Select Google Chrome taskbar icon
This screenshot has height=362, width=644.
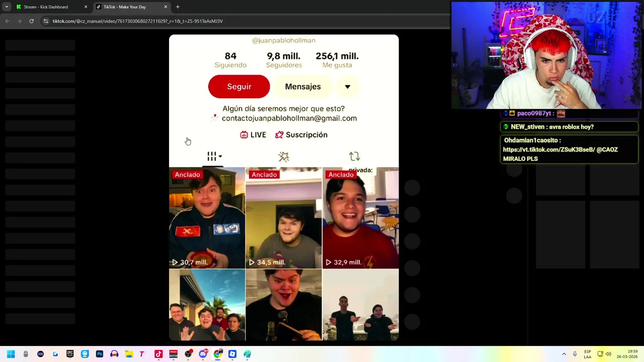click(x=217, y=354)
